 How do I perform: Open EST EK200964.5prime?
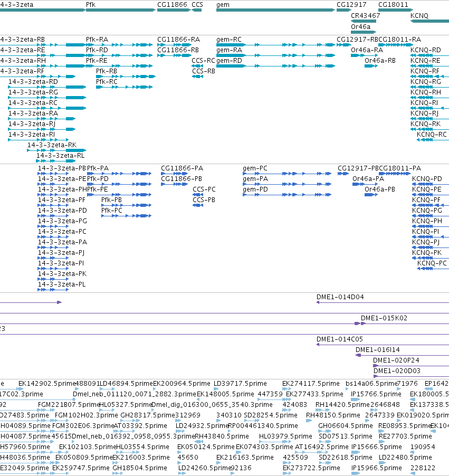(x=181, y=384)
